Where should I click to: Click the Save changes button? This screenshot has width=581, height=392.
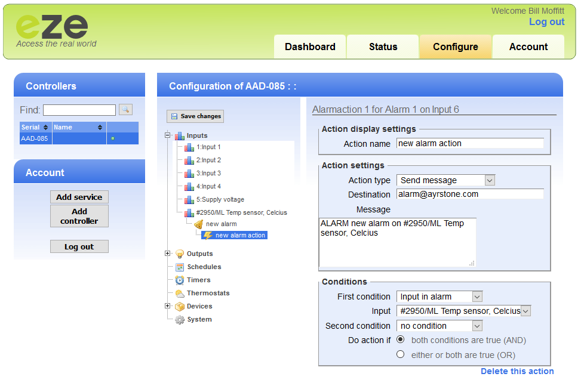point(195,116)
